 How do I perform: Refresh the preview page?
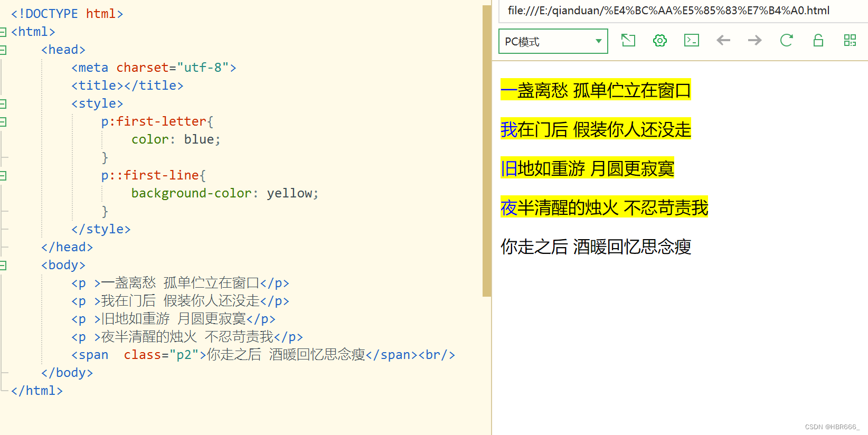click(787, 40)
